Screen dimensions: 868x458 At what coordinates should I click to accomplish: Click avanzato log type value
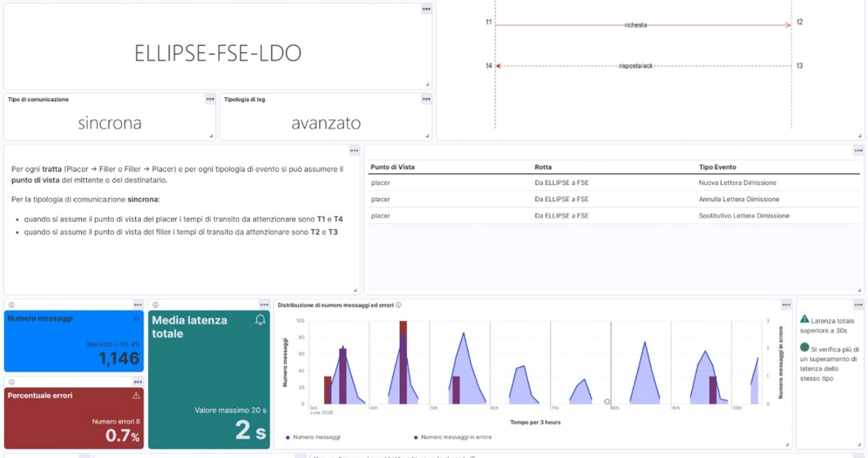(x=326, y=123)
